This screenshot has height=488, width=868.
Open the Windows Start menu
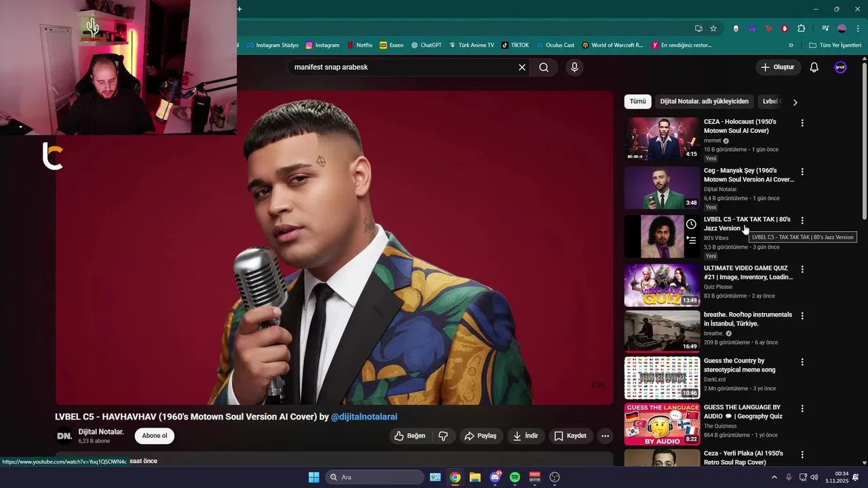(x=314, y=477)
